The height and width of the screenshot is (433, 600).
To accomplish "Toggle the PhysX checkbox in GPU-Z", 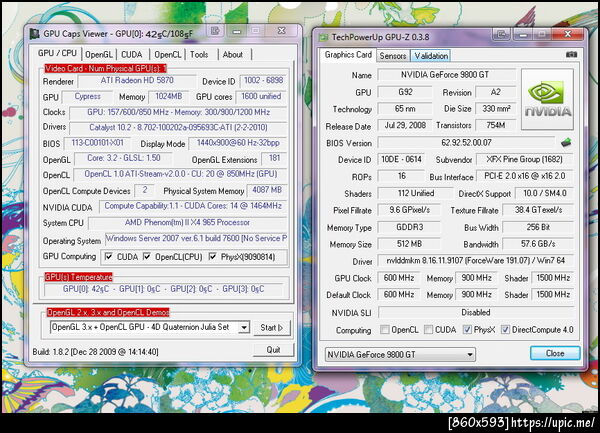I will 467,329.
